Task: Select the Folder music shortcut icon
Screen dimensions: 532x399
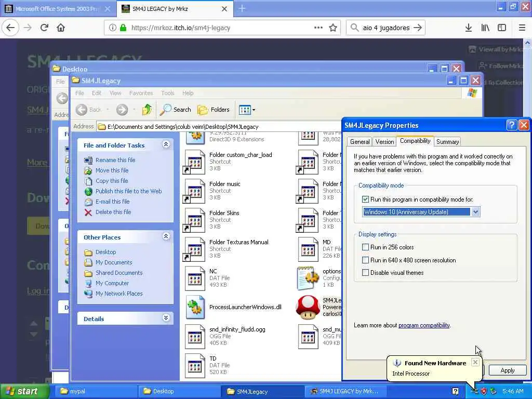Action: pos(195,191)
